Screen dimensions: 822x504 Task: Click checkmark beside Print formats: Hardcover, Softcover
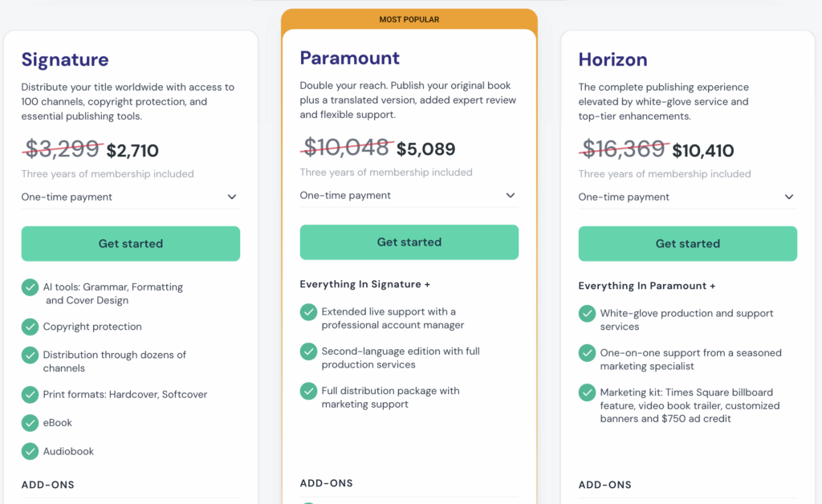click(x=30, y=394)
